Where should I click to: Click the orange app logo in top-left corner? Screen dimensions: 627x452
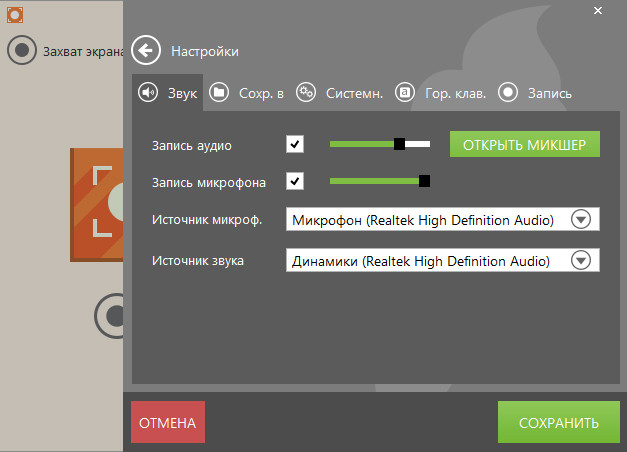pyautogui.click(x=15, y=15)
